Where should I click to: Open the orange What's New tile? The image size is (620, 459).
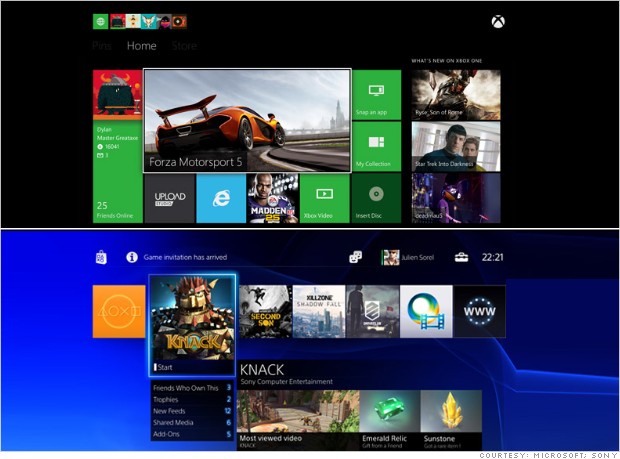119,312
